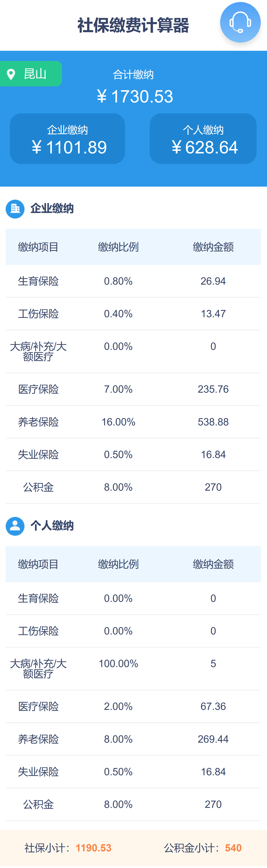
Task: Select enterprise 养老保险 row amount 538.88
Action: 213,422
